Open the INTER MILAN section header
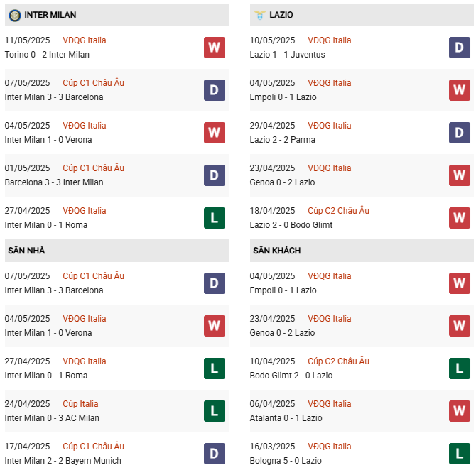This screenshot has width=476, height=475. tap(50, 15)
